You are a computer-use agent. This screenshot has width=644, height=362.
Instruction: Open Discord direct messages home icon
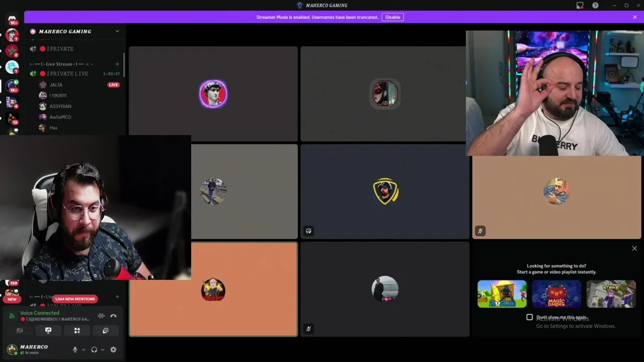[x=12, y=19]
